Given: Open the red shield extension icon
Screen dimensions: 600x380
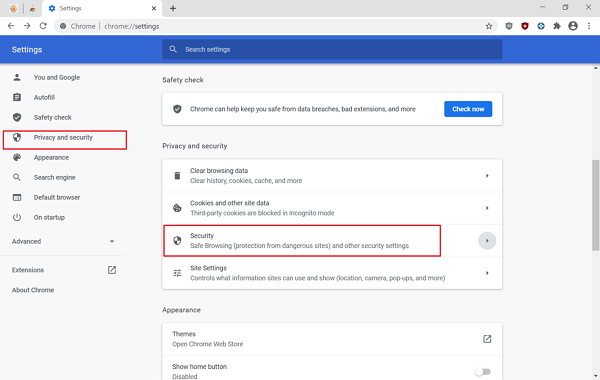Looking at the screenshot, I should coord(525,26).
